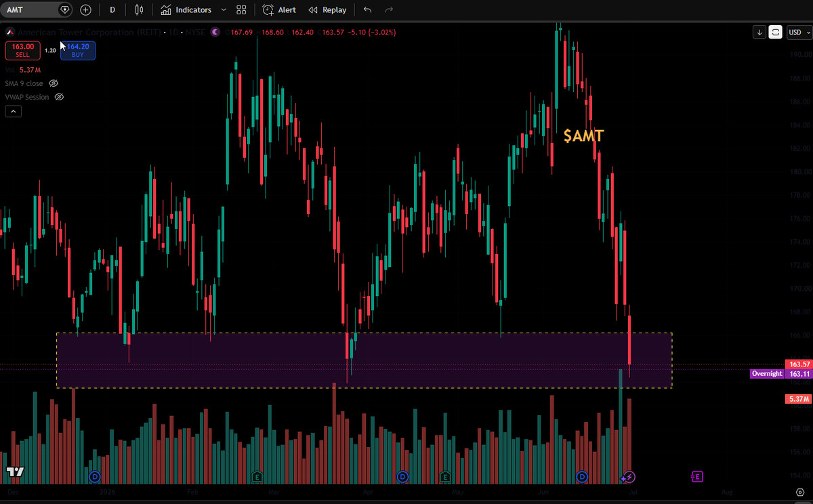Click the 190.00 price scale label

pos(799,54)
